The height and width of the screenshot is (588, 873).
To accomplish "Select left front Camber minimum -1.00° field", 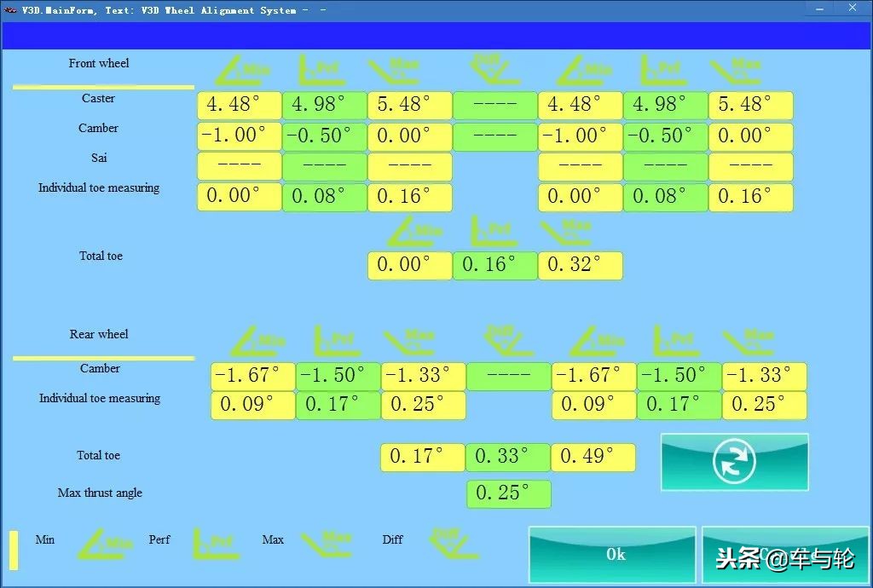I will pyautogui.click(x=240, y=135).
